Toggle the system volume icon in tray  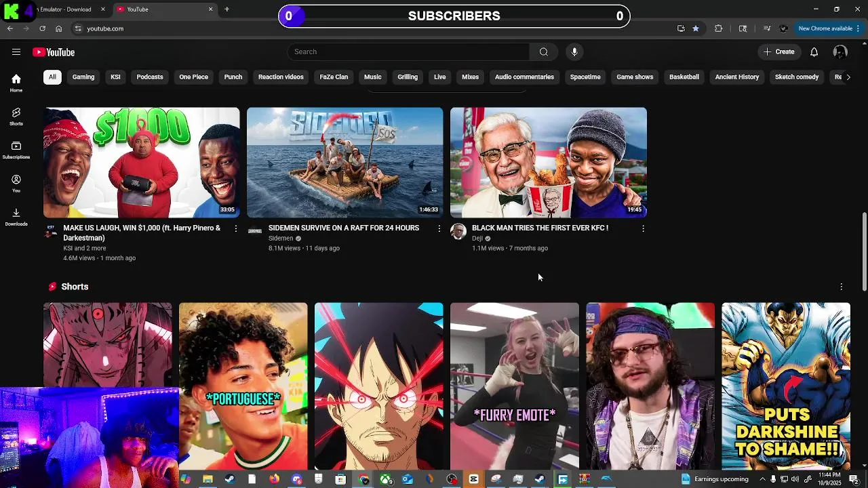(x=795, y=479)
